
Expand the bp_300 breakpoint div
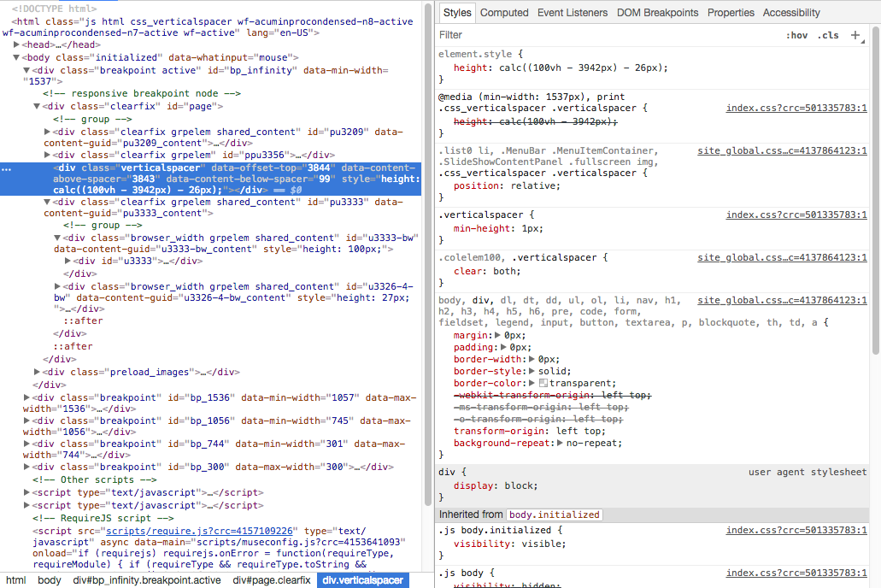26,467
